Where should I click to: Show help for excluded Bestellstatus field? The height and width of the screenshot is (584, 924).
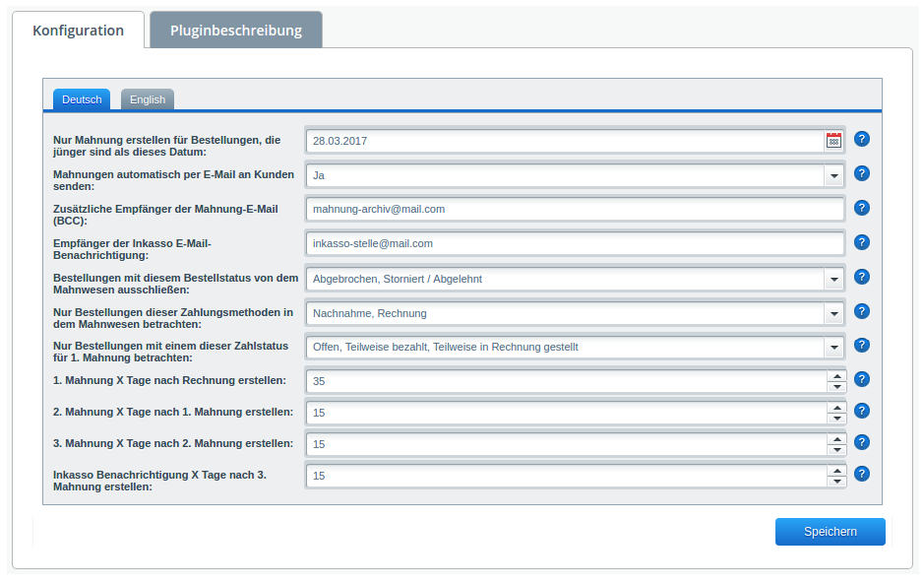(x=862, y=277)
